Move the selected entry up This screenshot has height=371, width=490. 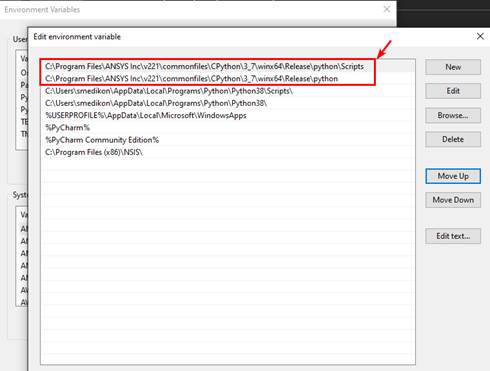point(453,176)
